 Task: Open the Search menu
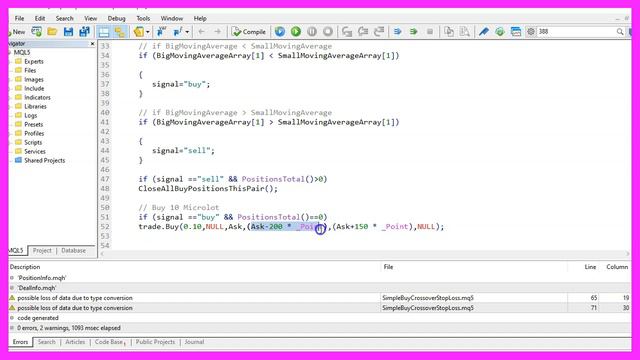pyautogui.click(x=64, y=18)
